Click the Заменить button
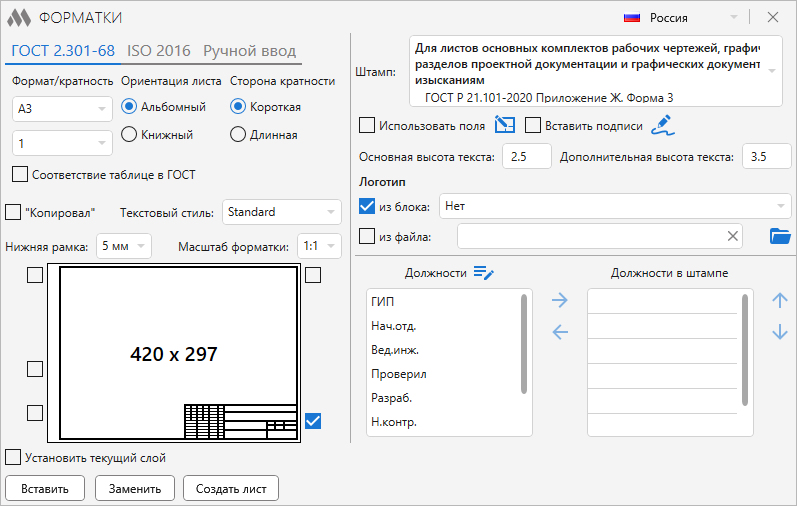 (x=135, y=488)
